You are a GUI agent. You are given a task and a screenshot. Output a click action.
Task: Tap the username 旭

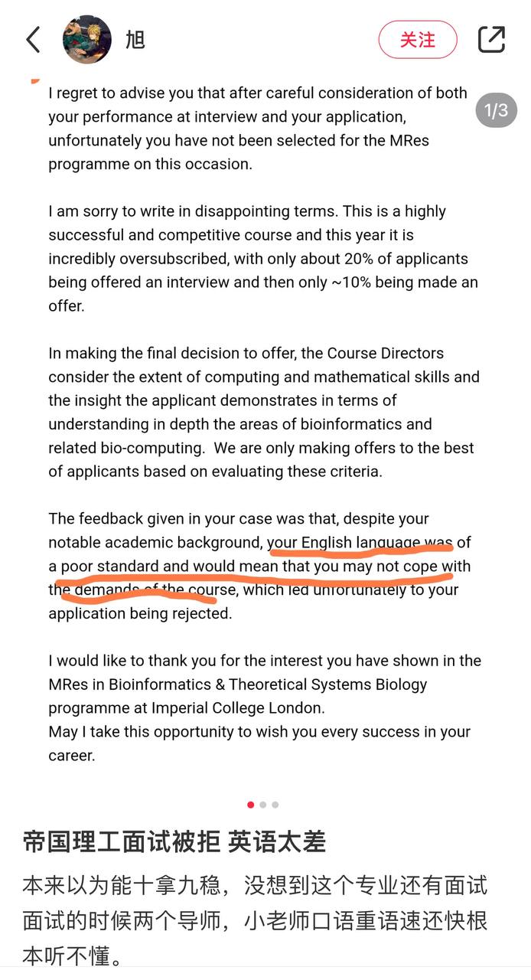[135, 39]
